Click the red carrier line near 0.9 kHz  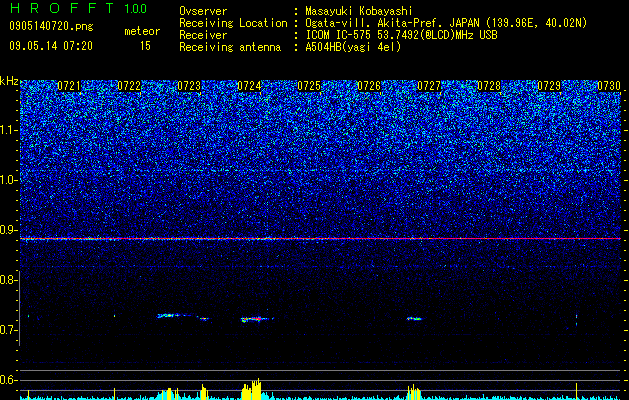320,239
